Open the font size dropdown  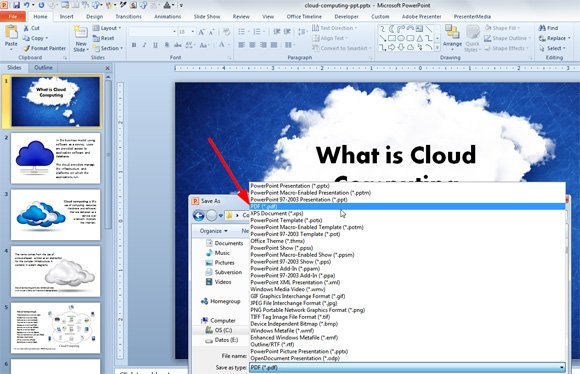(x=193, y=32)
